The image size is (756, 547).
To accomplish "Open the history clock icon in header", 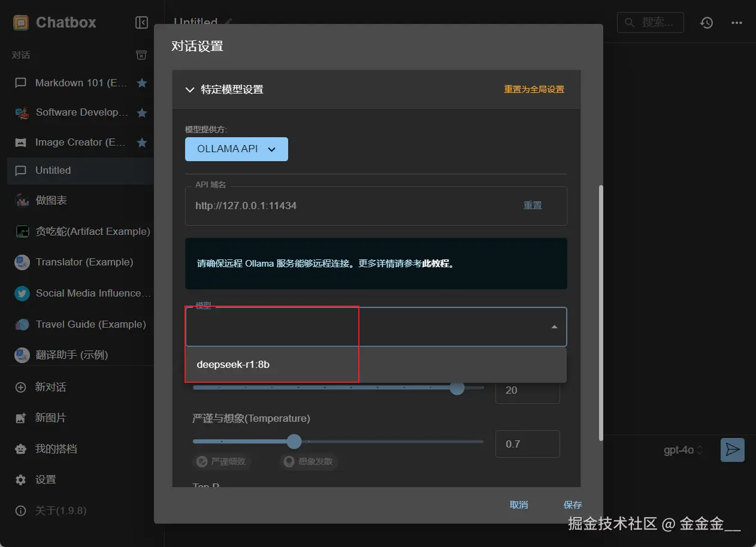I will (707, 23).
